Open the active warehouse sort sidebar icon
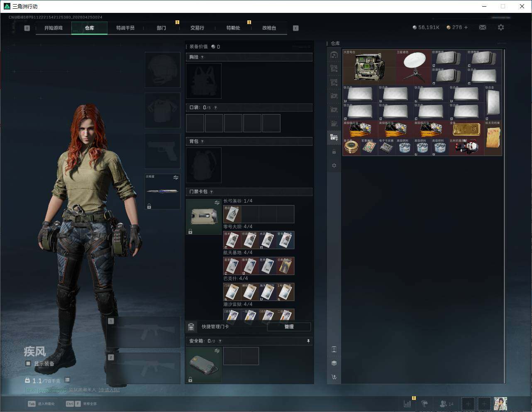 334,137
